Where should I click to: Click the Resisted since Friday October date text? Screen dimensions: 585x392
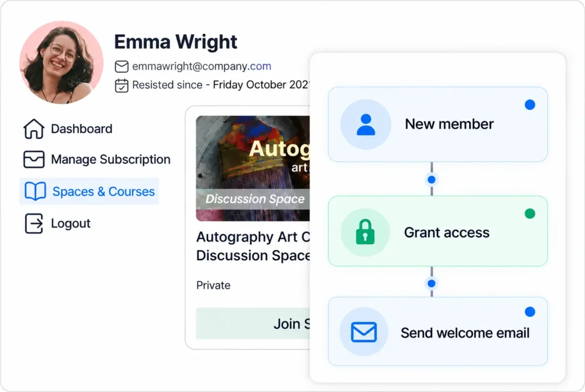(x=221, y=85)
